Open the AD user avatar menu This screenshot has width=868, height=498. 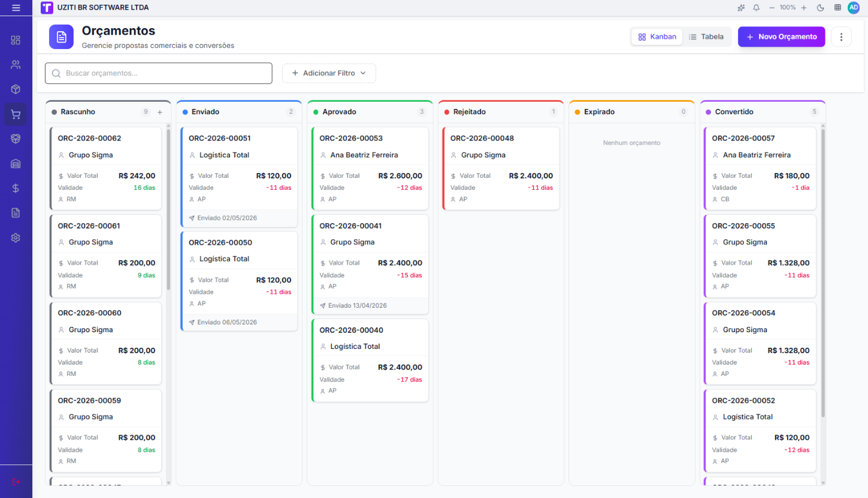coord(854,8)
